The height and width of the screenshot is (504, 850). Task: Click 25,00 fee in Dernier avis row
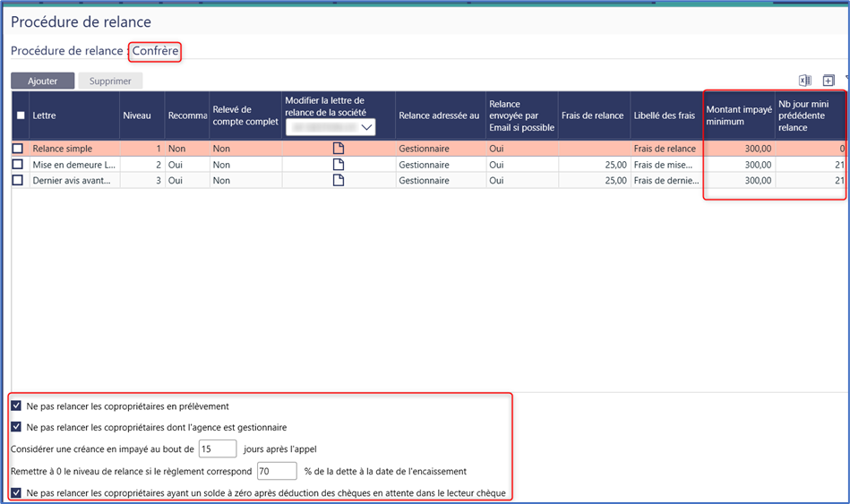(x=594, y=181)
